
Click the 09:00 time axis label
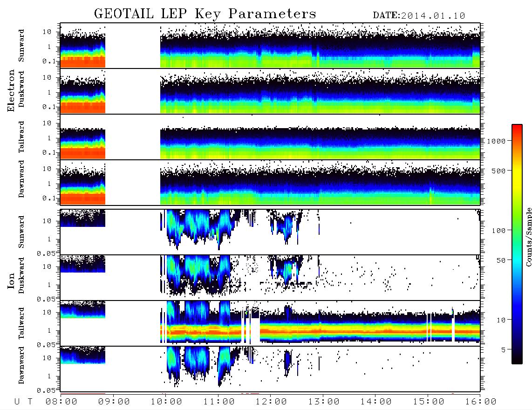[114, 402]
